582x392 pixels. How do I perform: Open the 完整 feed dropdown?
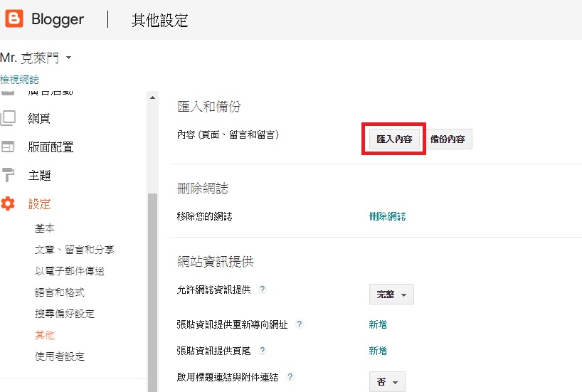click(391, 295)
